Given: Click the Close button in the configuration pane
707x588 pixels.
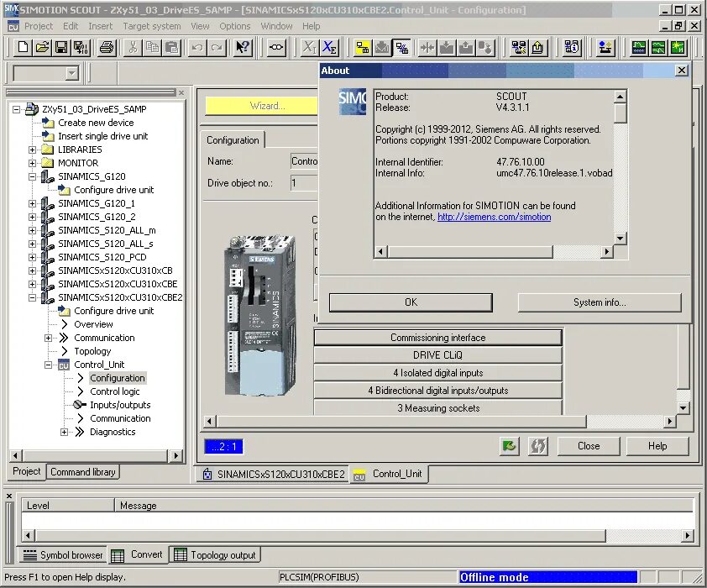Looking at the screenshot, I should [x=589, y=446].
